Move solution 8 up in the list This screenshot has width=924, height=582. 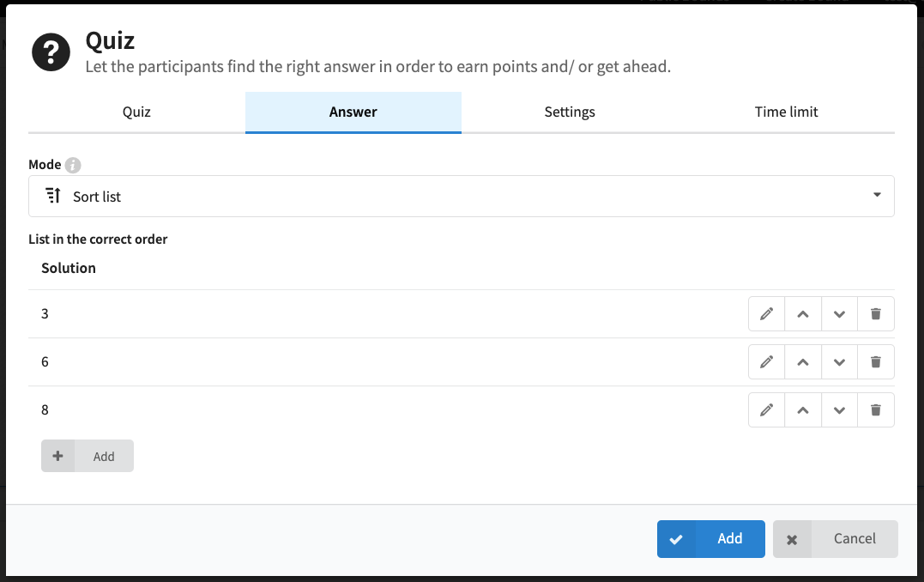pos(803,409)
